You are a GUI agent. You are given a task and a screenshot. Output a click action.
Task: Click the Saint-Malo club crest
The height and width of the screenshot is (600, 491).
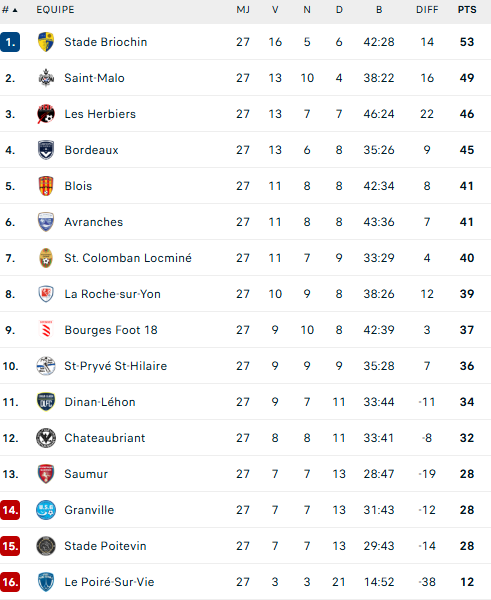coord(46,78)
